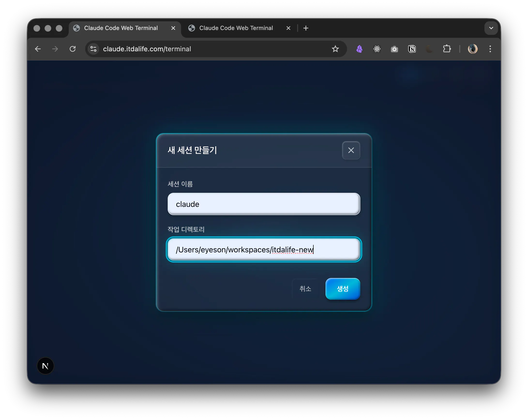The image size is (528, 420).
Task: Open the Extensions puzzle-piece menu
Action: coord(447,49)
